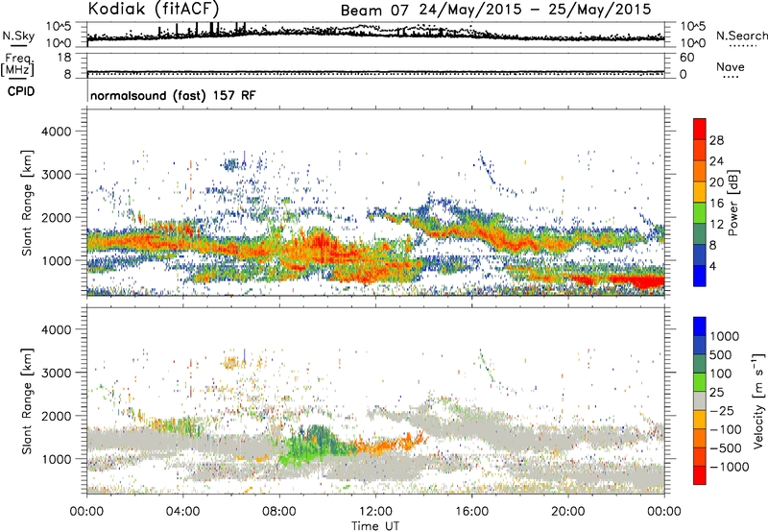Select the 'Beam 07' label in header

[x=373, y=11]
